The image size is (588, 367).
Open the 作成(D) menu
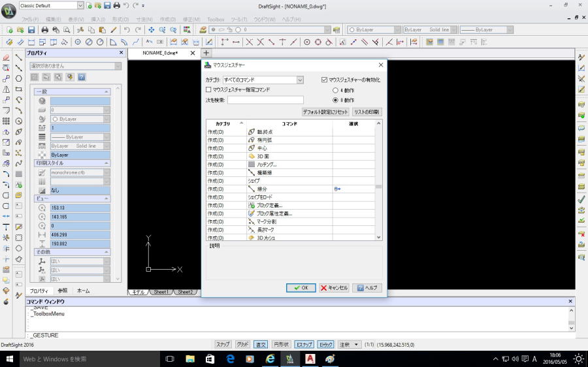coord(168,19)
